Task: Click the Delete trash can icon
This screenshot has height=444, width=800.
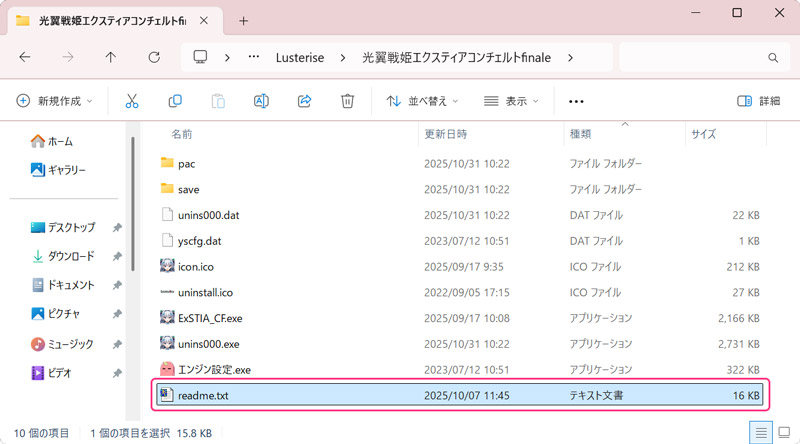Action: point(347,101)
